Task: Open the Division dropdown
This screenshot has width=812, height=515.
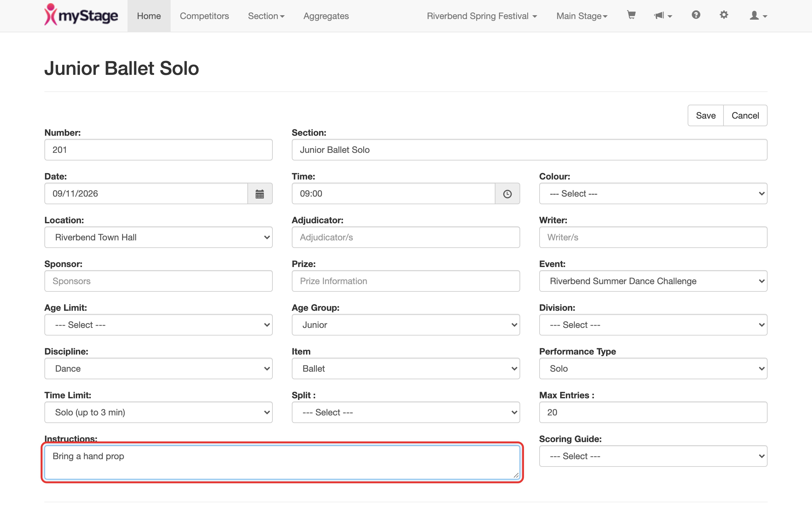Action: (653, 325)
